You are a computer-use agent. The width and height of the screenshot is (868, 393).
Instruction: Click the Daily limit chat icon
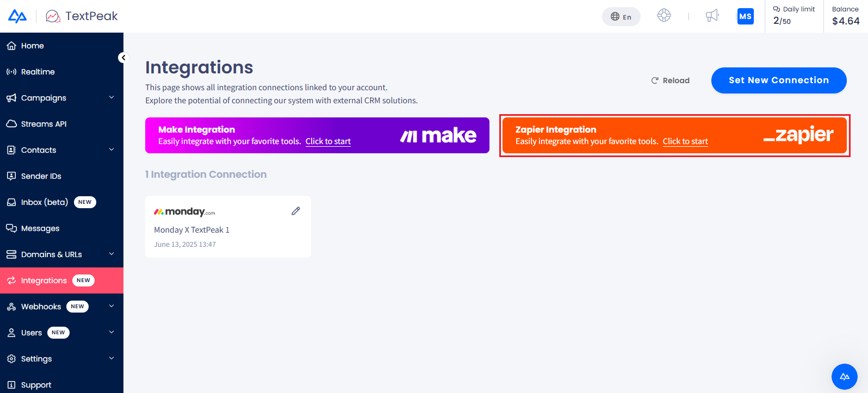pyautogui.click(x=777, y=9)
